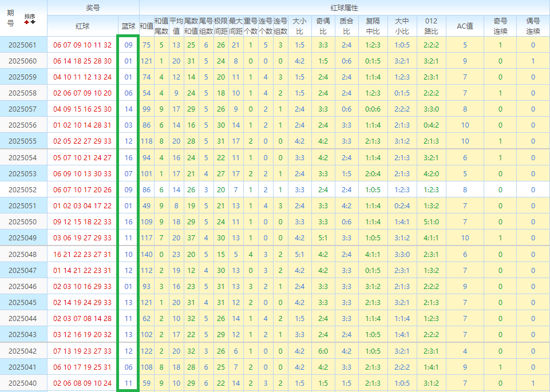Select the 蓝球 column header
Screen dimensions: 550x392
tap(128, 26)
